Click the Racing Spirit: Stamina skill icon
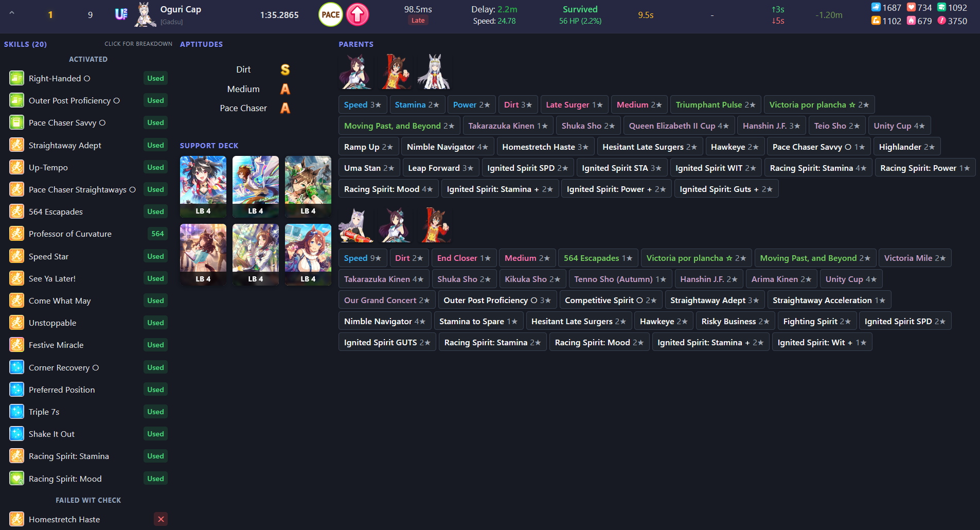This screenshot has height=530, width=980. [16, 456]
